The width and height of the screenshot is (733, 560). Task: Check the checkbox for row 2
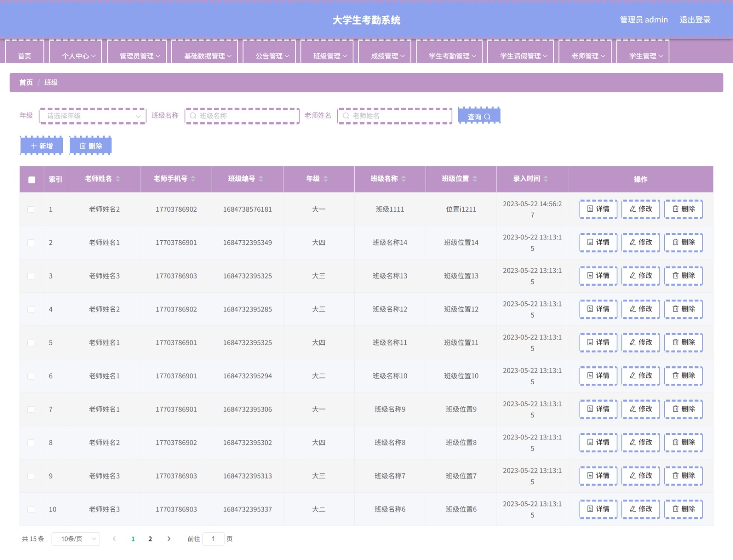click(31, 242)
